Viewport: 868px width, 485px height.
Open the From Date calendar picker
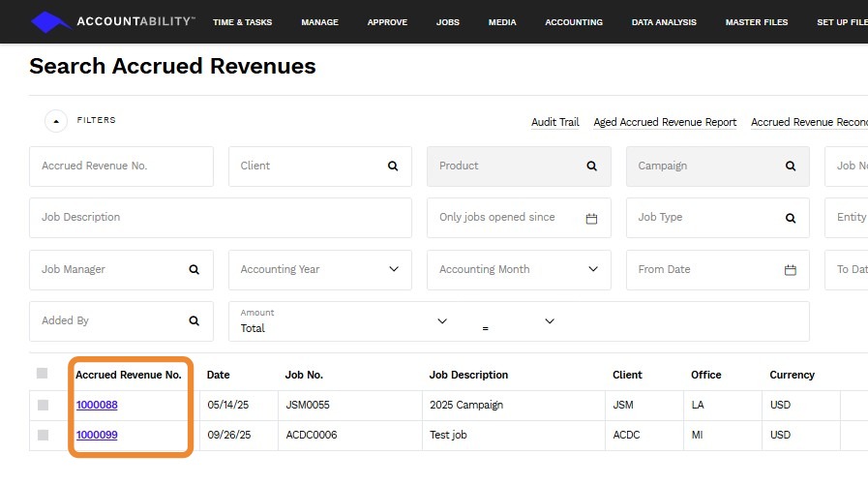coord(791,270)
